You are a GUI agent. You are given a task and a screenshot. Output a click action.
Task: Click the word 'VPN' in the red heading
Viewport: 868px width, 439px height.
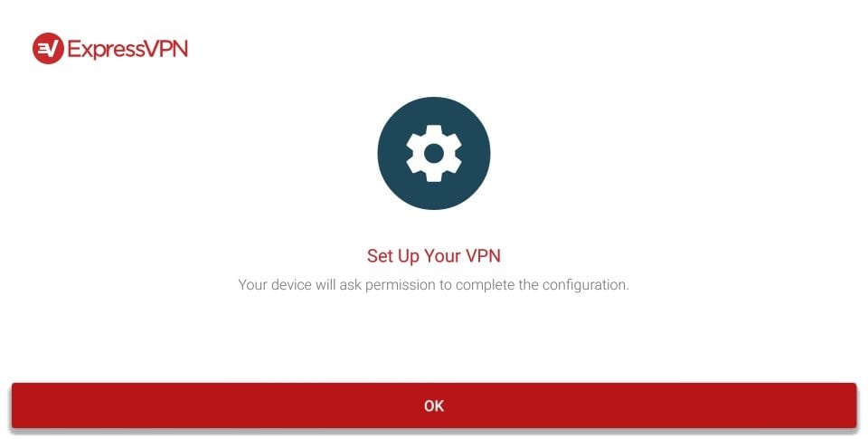coord(483,256)
